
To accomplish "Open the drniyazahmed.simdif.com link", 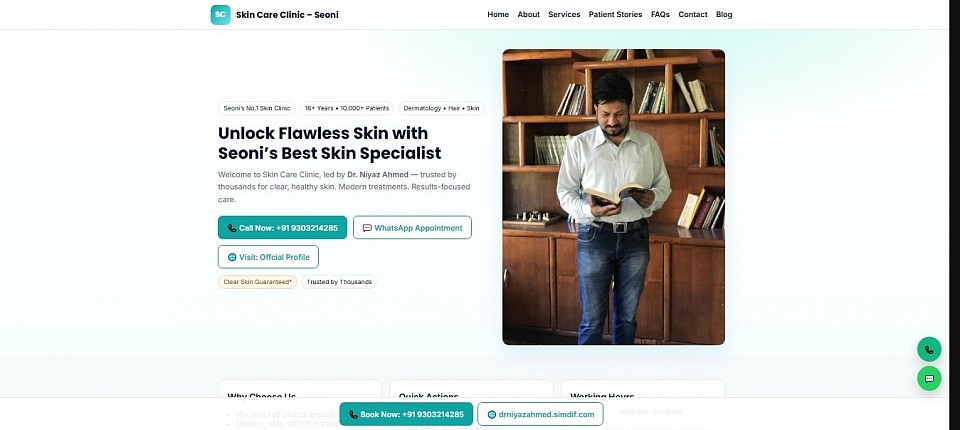I will pos(540,414).
